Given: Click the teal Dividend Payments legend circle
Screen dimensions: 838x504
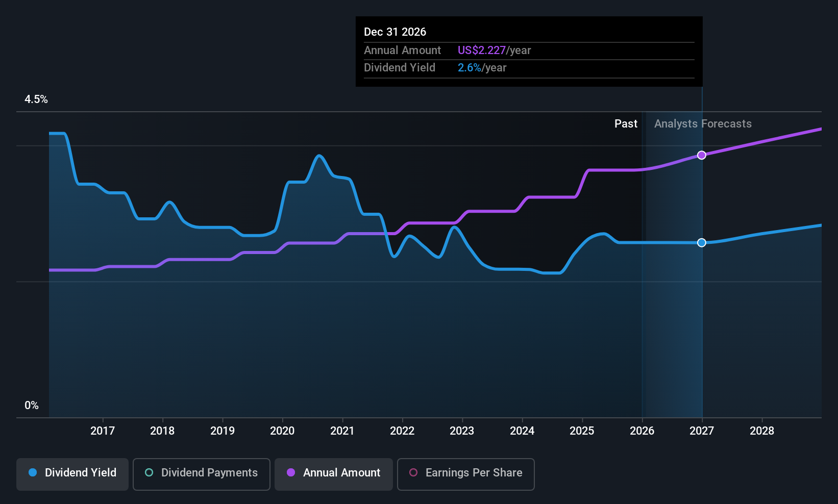Looking at the screenshot, I should pyautogui.click(x=149, y=472).
